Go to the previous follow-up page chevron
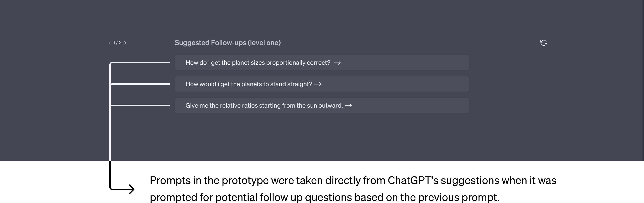The image size is (644, 203). tap(110, 43)
